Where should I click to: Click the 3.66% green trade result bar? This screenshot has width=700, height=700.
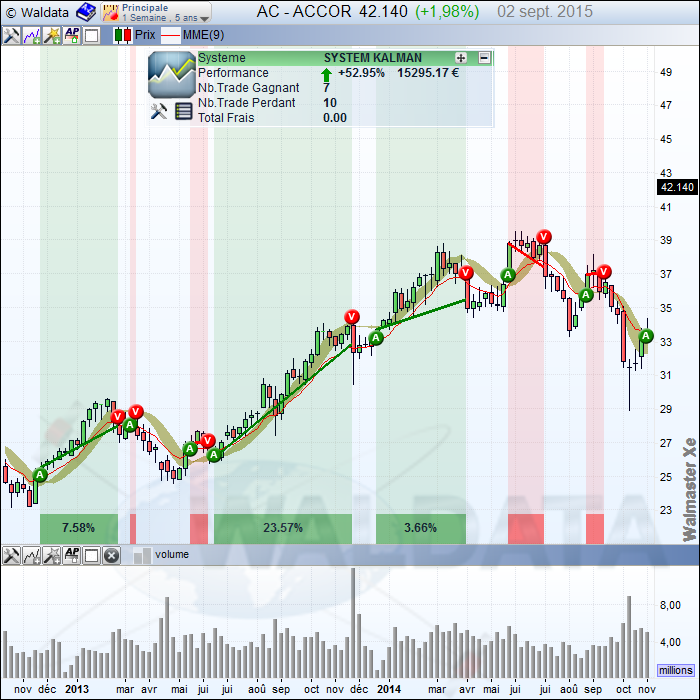click(x=421, y=529)
